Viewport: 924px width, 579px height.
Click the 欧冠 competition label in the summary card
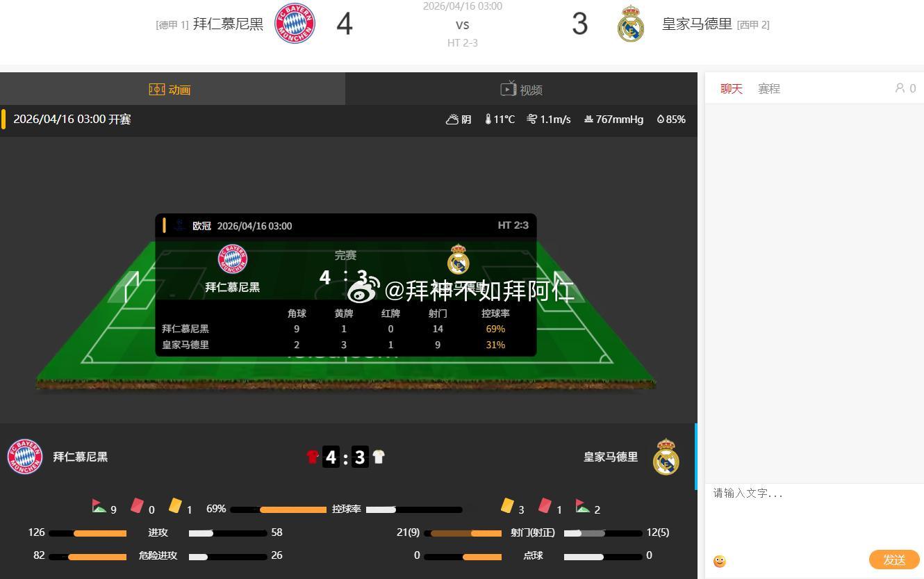tap(202, 226)
